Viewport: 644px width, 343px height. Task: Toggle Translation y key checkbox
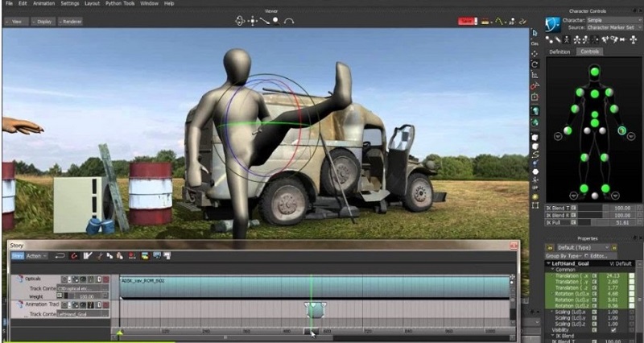pyautogui.click(x=632, y=282)
